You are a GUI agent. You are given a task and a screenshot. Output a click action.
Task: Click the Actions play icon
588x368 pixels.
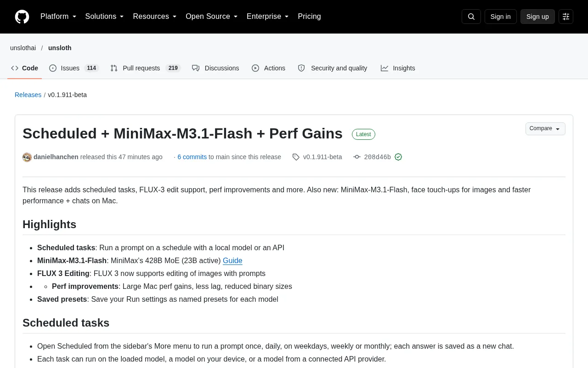pos(255,68)
